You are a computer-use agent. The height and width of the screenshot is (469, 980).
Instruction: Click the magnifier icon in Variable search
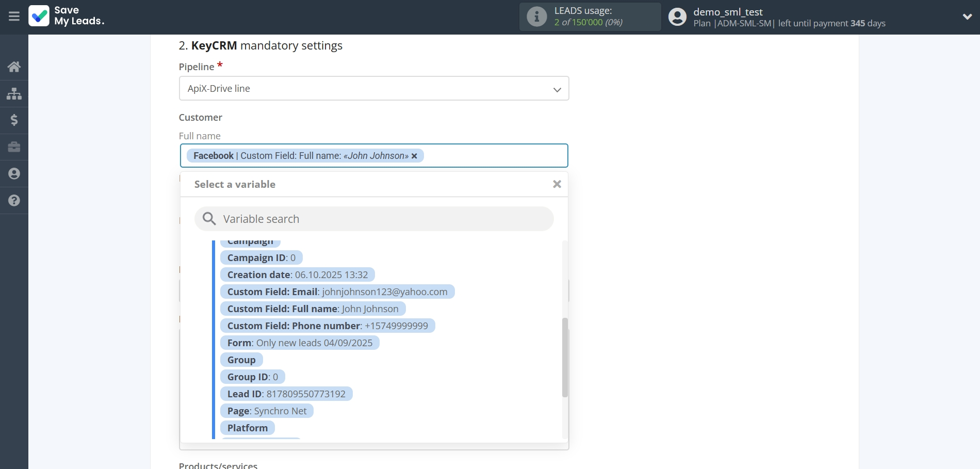pos(209,219)
